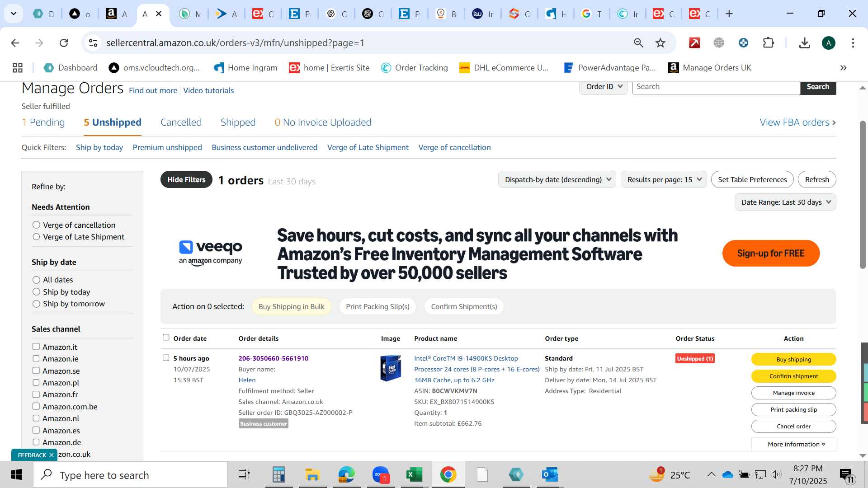The image size is (868, 488).
Task: Open Dispatch-by date sort dropdown
Action: (557, 180)
